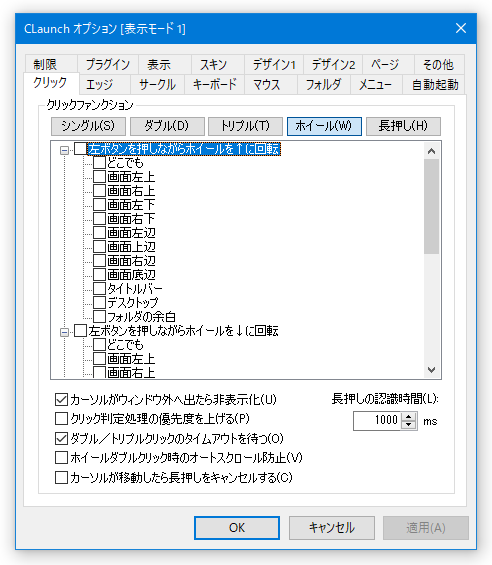Select the highlighted ホイールを↑に回転 row text
The height and width of the screenshot is (565, 492).
[x=183, y=149]
